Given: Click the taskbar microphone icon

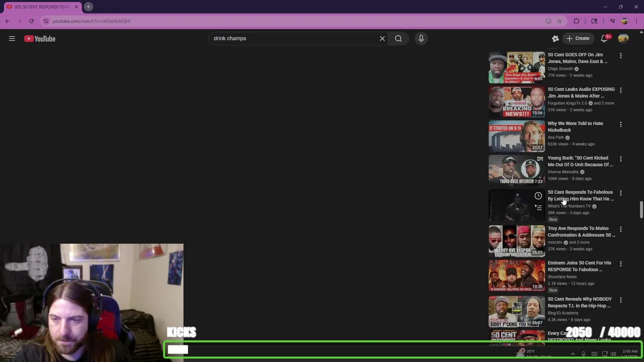Looking at the screenshot, I should (x=584, y=354).
